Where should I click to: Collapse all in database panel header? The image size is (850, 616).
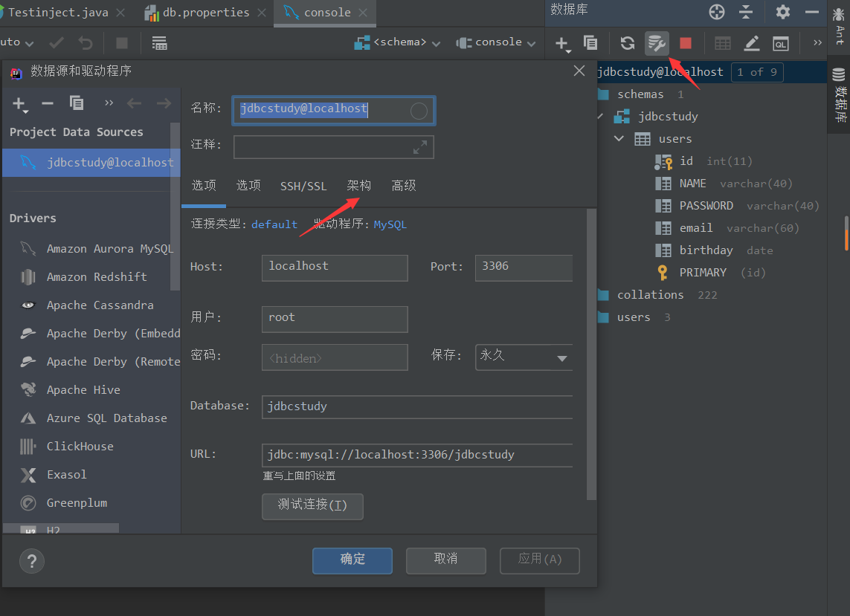(x=746, y=12)
